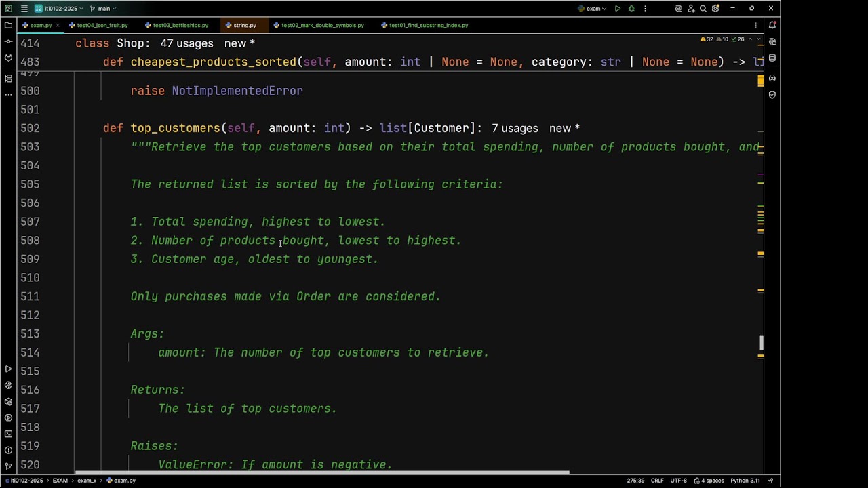
Task: Open the Services tool window
Action: pos(8,418)
